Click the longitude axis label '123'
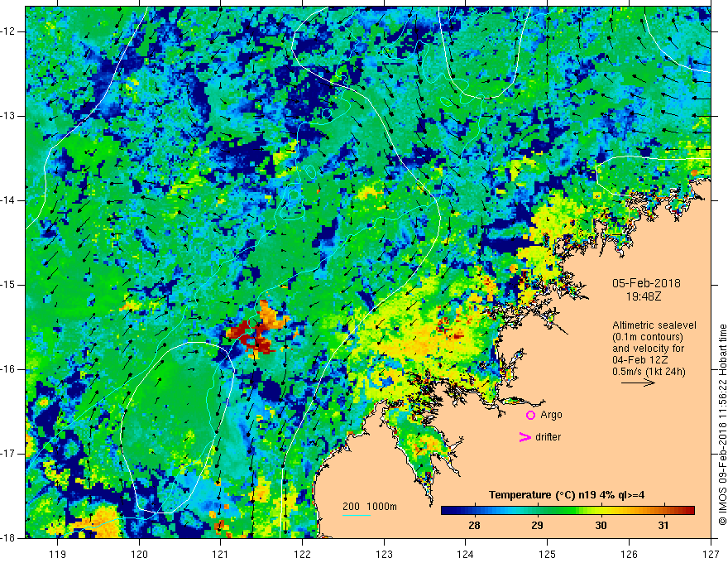Image resolution: width=728 pixels, height=563 pixels. pos(384,554)
